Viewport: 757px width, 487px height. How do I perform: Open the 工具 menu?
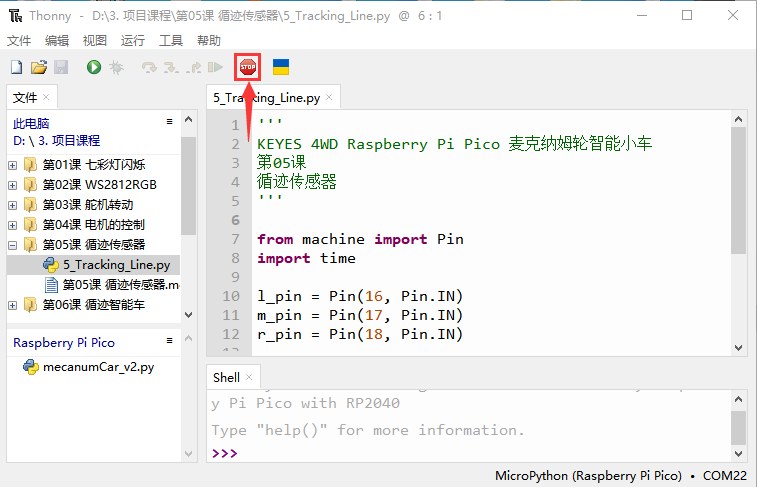(171, 41)
